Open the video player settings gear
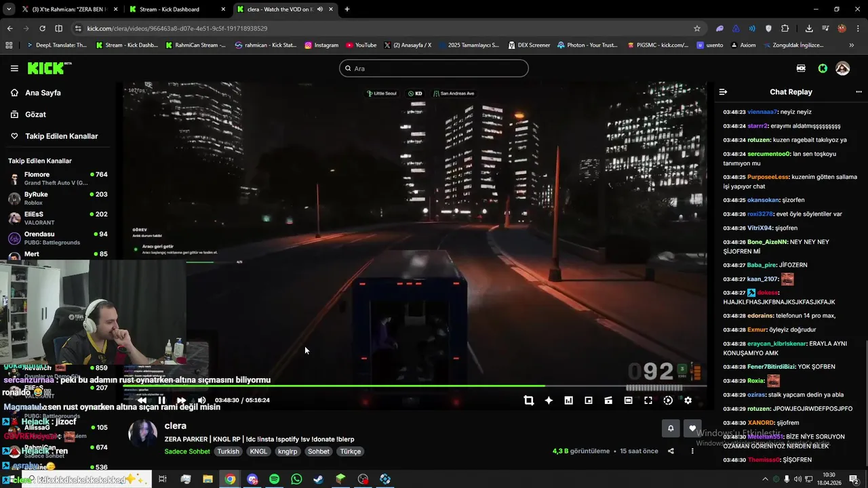The width and height of the screenshot is (868, 488). click(x=688, y=401)
